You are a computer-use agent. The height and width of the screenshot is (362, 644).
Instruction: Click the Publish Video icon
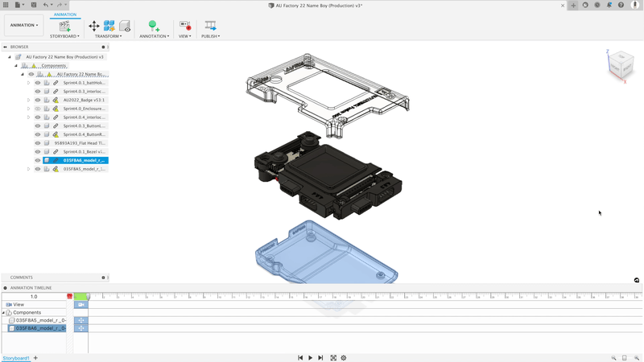[x=210, y=27]
